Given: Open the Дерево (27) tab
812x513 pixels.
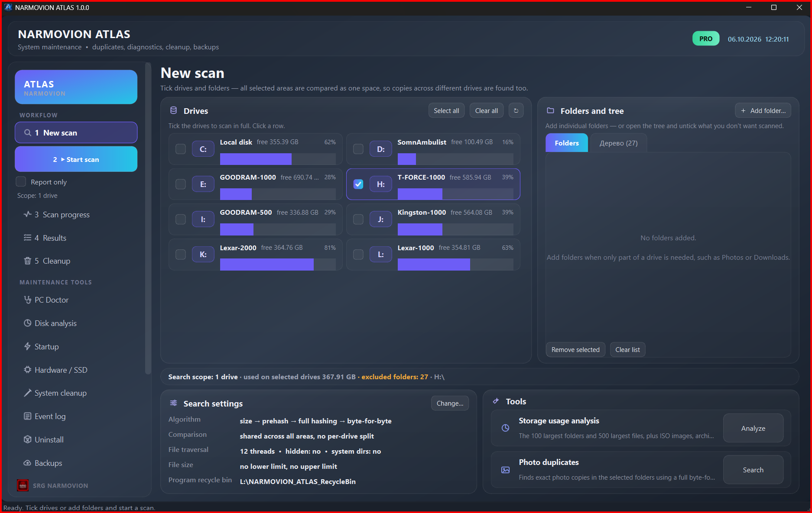Looking at the screenshot, I should click(618, 143).
